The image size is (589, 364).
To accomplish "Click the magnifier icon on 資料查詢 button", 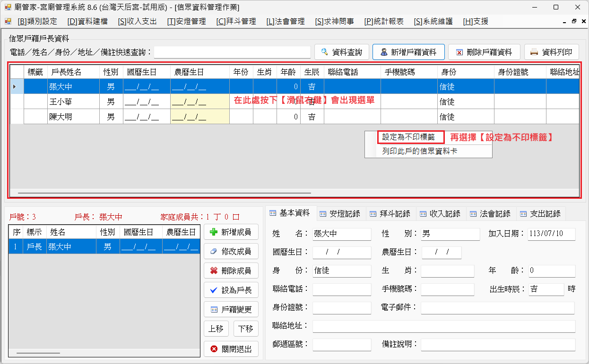I will (325, 52).
